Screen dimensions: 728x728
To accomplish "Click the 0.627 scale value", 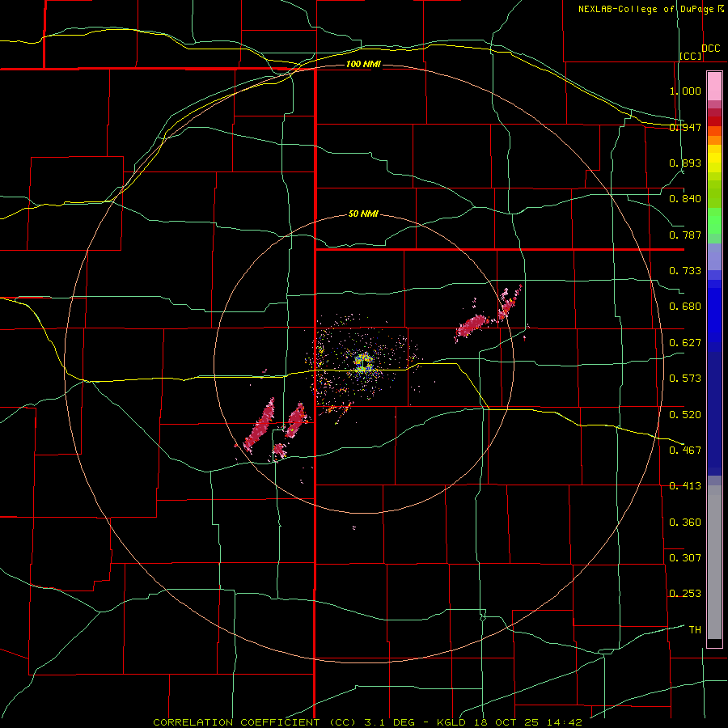I will coord(685,343).
